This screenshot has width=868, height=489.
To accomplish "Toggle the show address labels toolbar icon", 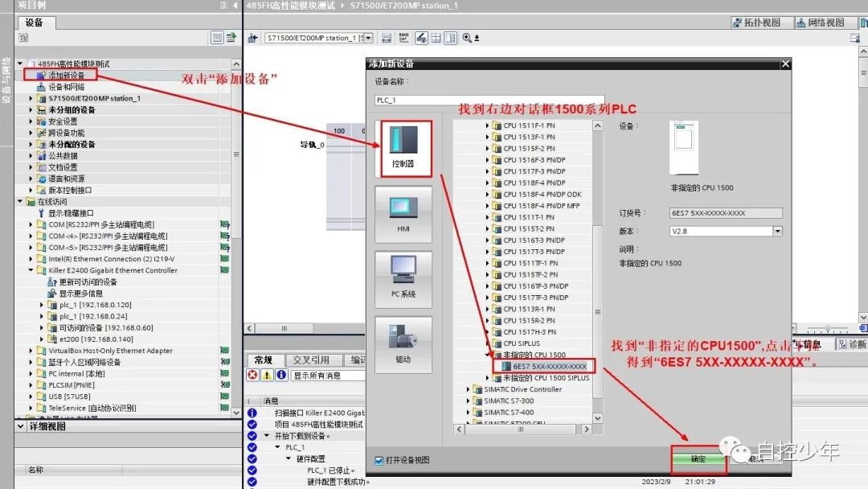I will (387, 38).
